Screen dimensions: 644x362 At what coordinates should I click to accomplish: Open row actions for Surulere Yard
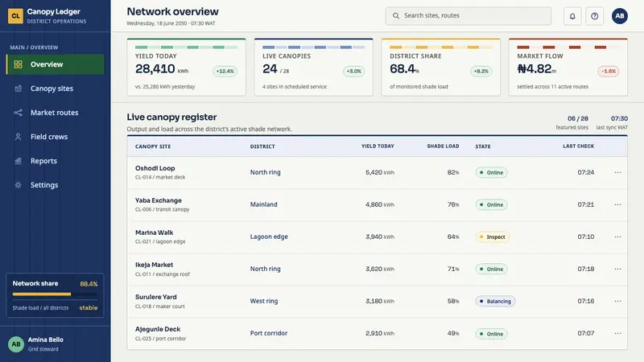617,301
